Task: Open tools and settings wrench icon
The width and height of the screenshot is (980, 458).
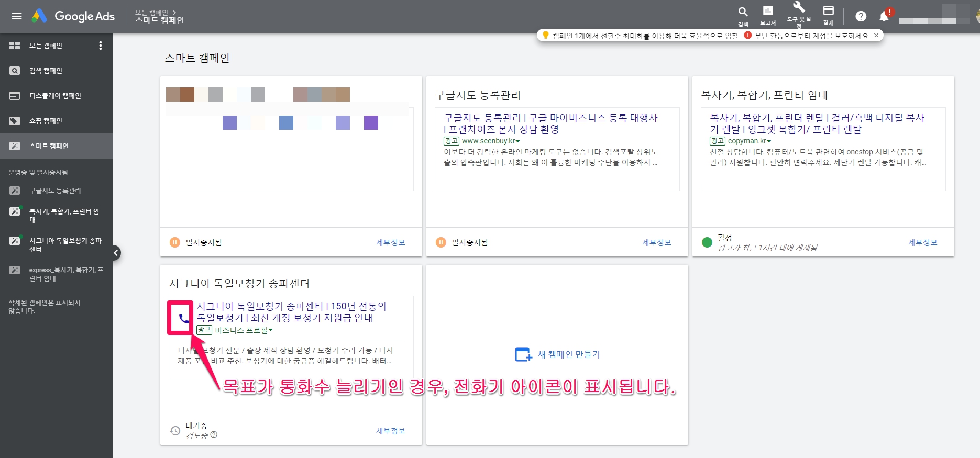Action: click(x=799, y=15)
